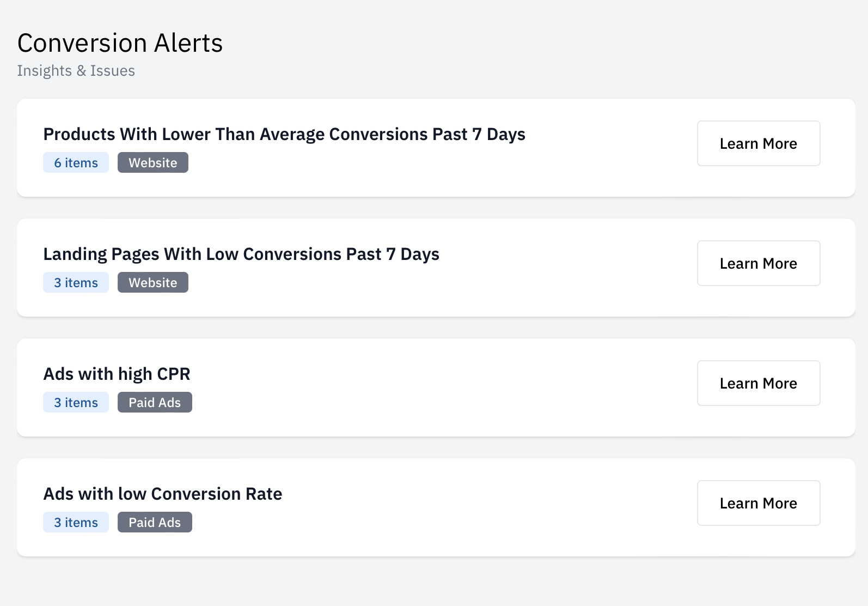Select the 3 items badge on Landing Pages alert

click(76, 282)
